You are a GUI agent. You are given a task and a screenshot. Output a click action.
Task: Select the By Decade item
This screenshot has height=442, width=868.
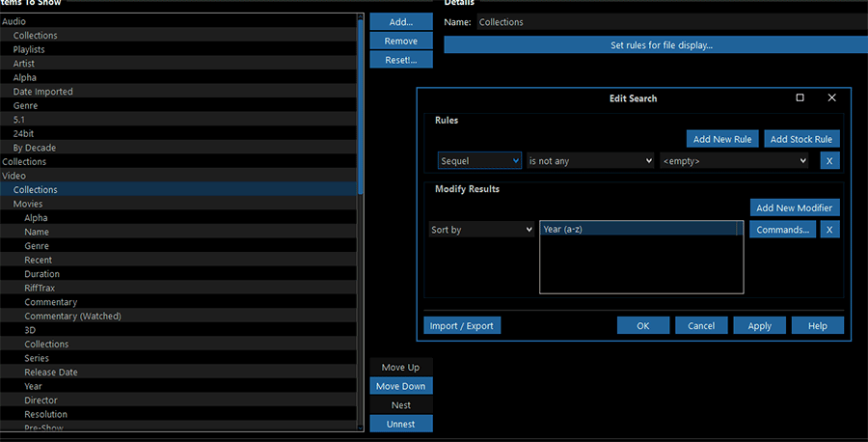[178, 148]
